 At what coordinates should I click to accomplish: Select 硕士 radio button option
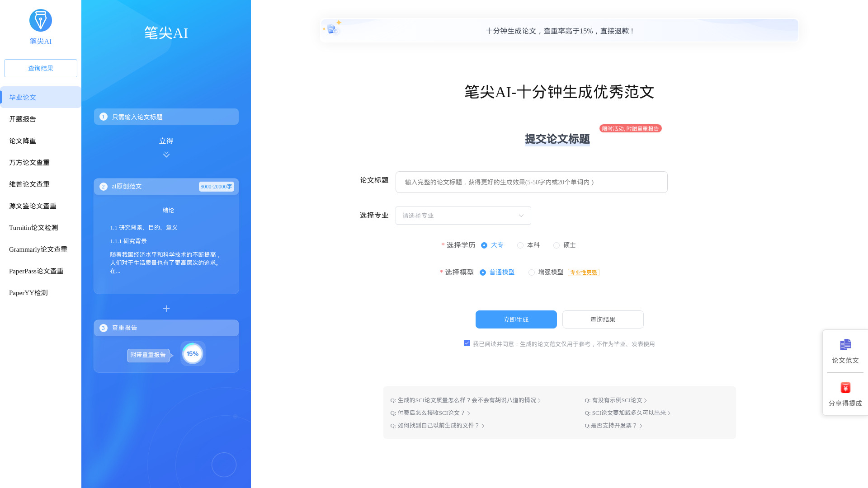coord(556,245)
